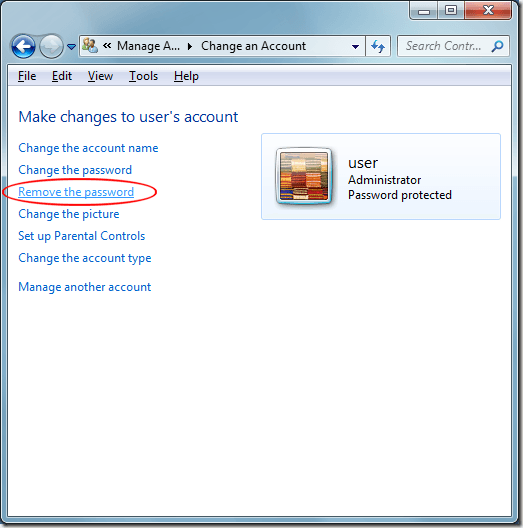Click the User Accounts icon in address bar
This screenshot has height=528, width=523.
point(90,45)
